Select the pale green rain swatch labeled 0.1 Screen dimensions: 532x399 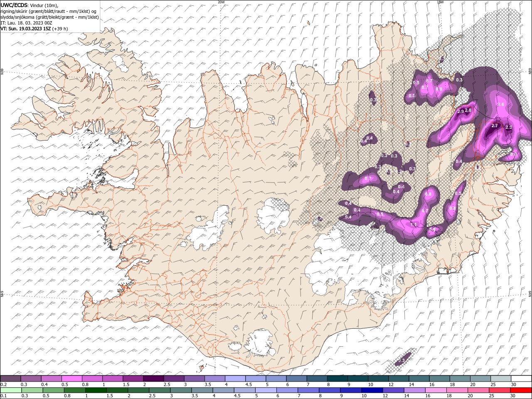pos(11,390)
